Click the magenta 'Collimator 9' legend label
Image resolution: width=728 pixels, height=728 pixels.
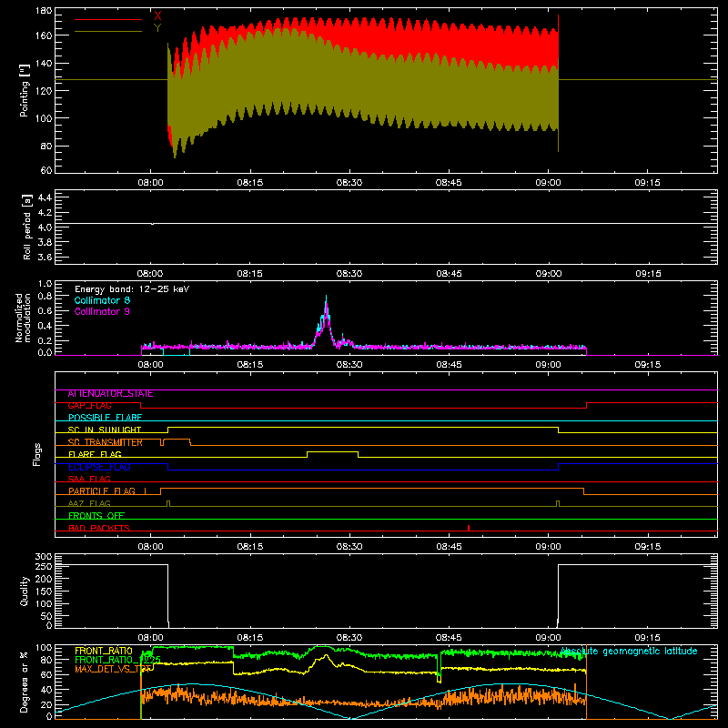pos(102,311)
